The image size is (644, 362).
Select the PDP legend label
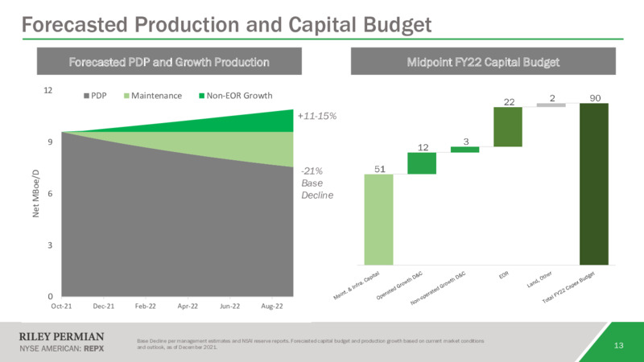coord(99,96)
